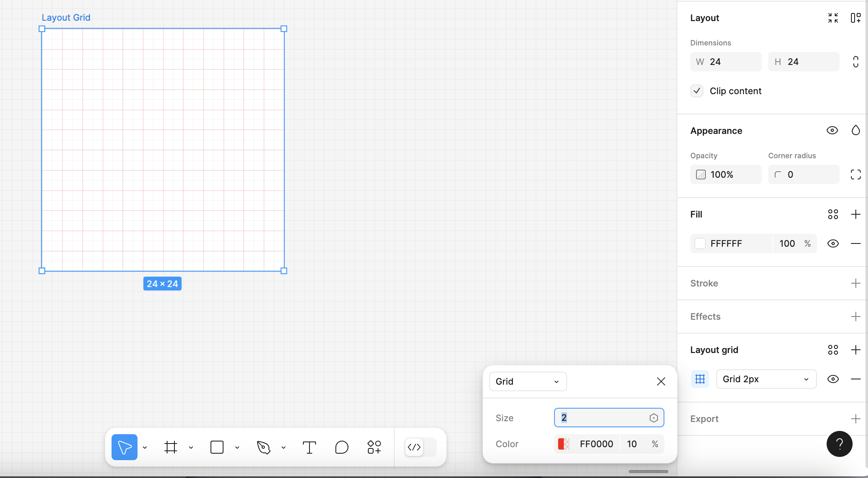Select the Text tool

309,447
